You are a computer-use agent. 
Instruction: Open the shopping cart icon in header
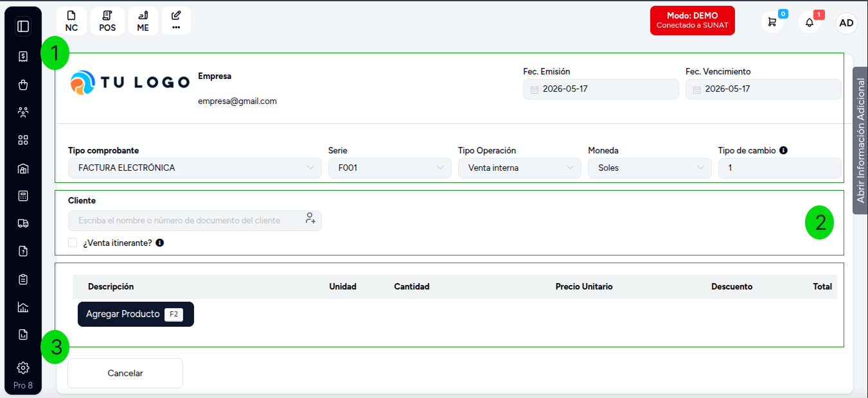tap(772, 22)
